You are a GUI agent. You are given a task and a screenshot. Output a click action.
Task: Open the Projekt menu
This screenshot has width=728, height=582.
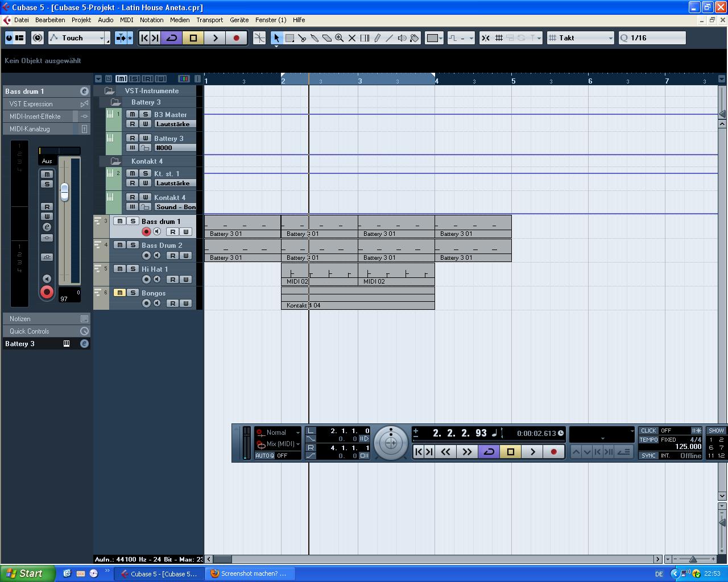[x=81, y=20]
